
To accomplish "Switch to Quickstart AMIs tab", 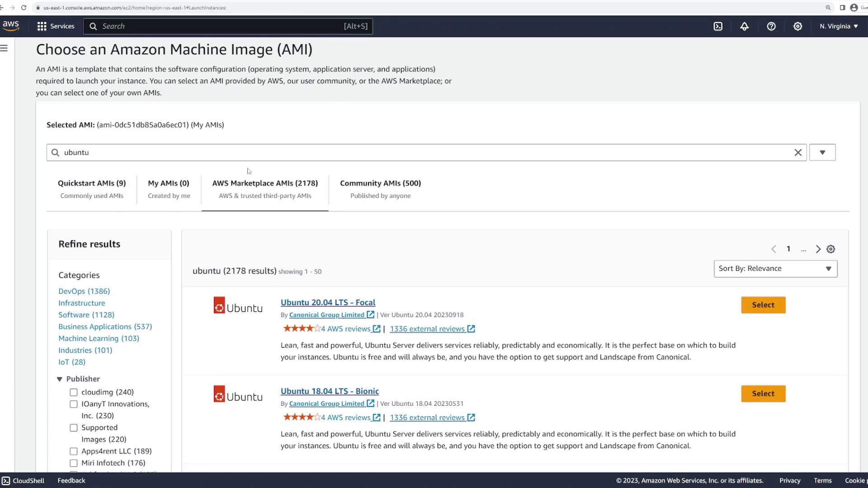I will pos(92,189).
